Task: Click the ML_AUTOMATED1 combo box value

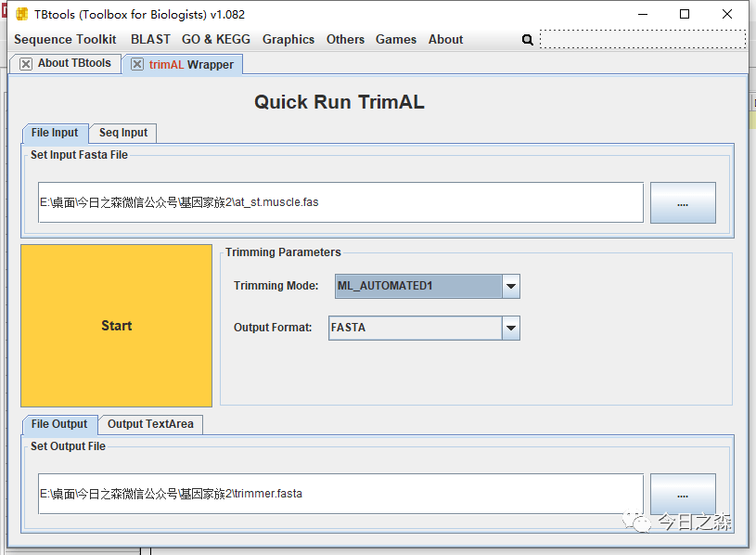Action: [x=418, y=287]
